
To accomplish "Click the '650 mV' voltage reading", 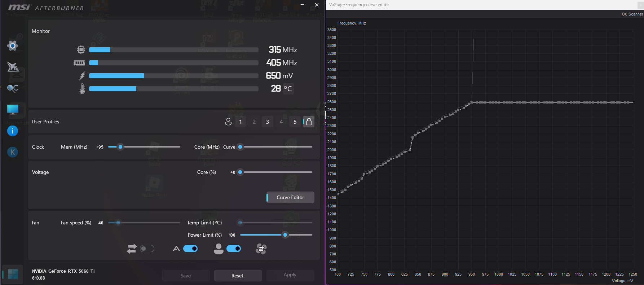I will point(279,76).
